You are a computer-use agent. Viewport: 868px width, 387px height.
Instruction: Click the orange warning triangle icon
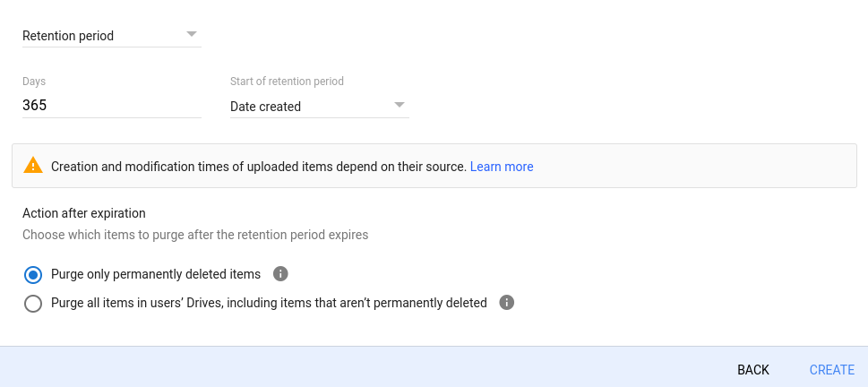(33, 166)
